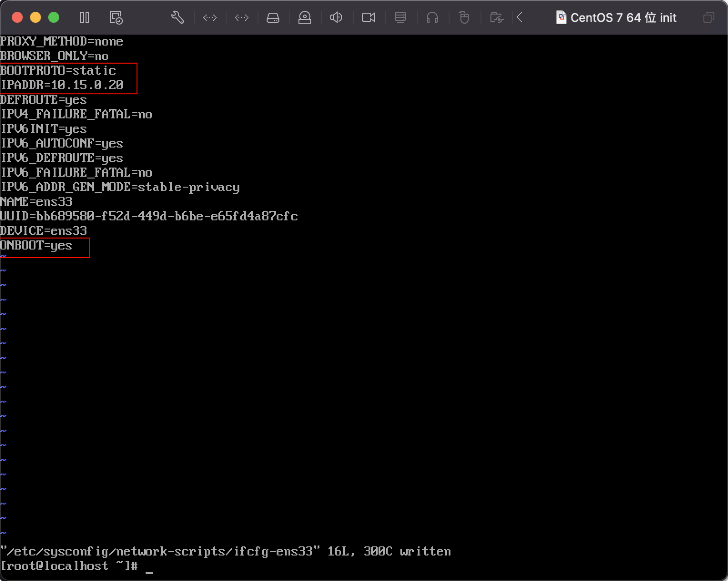Open the snapshots manager icon
728x581 pixels.
116,18
